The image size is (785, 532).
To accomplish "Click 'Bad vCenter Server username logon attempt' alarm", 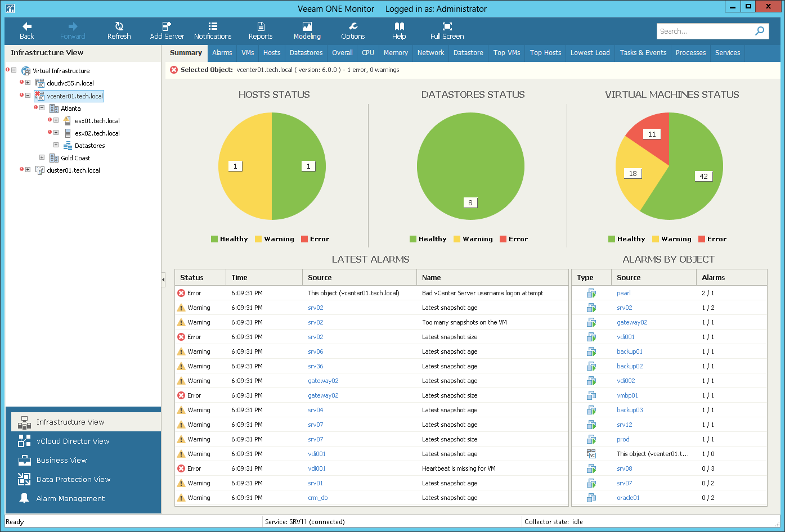I will [x=483, y=293].
